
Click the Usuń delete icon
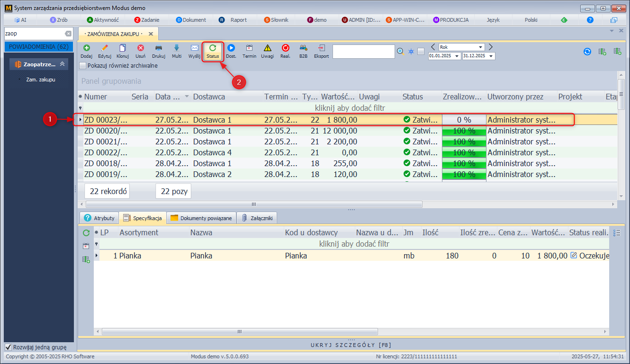[x=141, y=48]
